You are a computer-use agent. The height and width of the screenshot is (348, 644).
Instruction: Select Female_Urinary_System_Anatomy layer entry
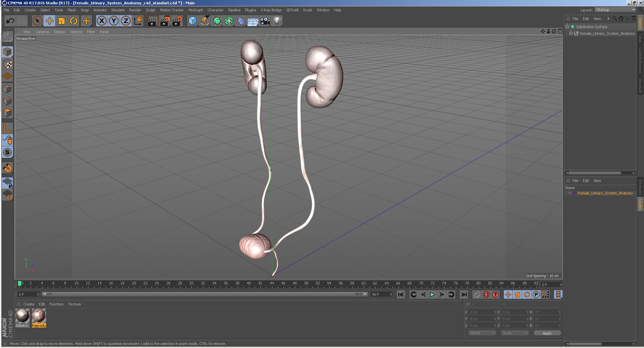point(605,193)
